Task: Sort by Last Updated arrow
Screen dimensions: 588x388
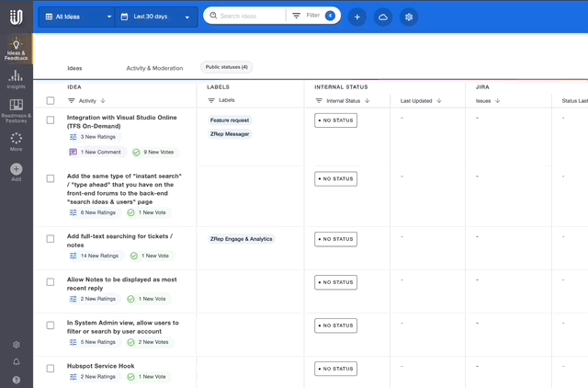Action: (439, 100)
